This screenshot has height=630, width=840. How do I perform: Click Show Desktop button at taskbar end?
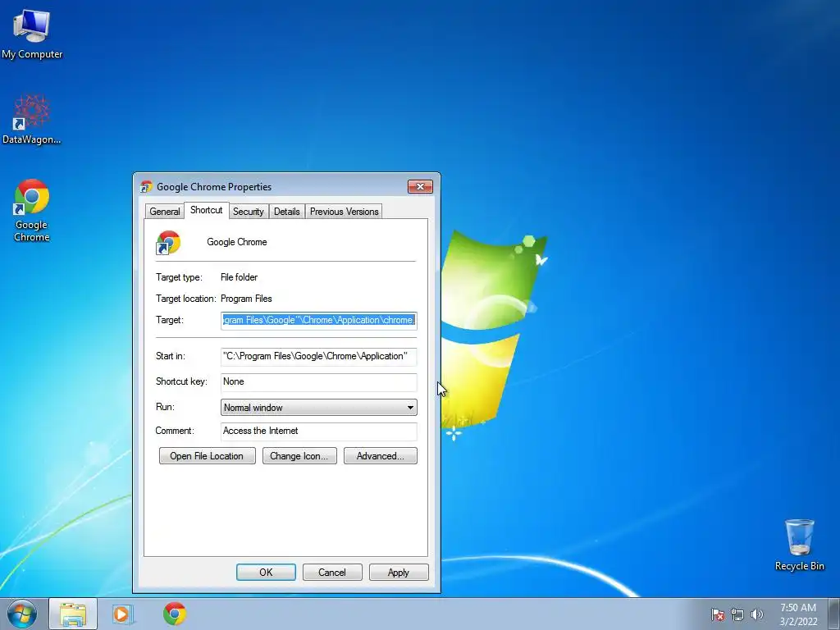click(x=834, y=614)
